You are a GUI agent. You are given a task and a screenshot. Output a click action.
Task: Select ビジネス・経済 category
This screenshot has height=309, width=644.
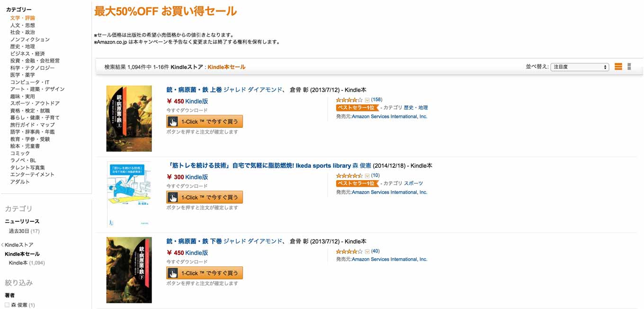pyautogui.click(x=27, y=54)
